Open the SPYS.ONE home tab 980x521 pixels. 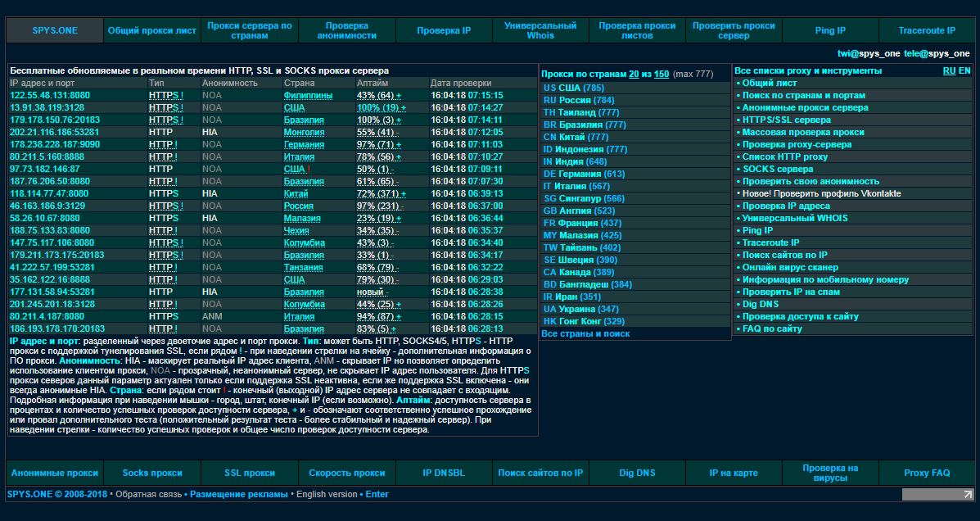pyautogui.click(x=55, y=30)
